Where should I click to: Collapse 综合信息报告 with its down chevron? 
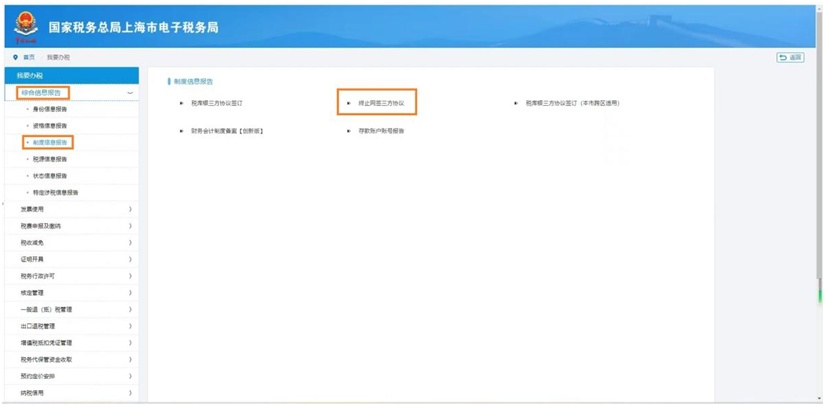click(x=130, y=93)
